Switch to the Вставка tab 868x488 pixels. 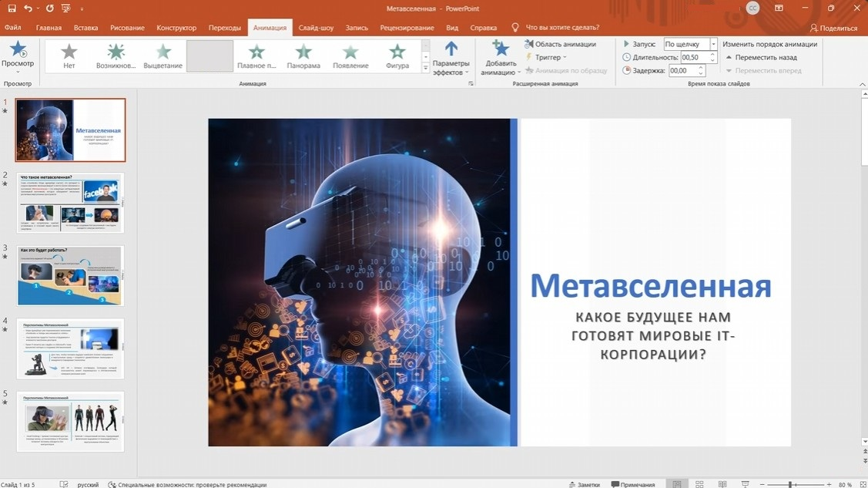[x=85, y=28]
